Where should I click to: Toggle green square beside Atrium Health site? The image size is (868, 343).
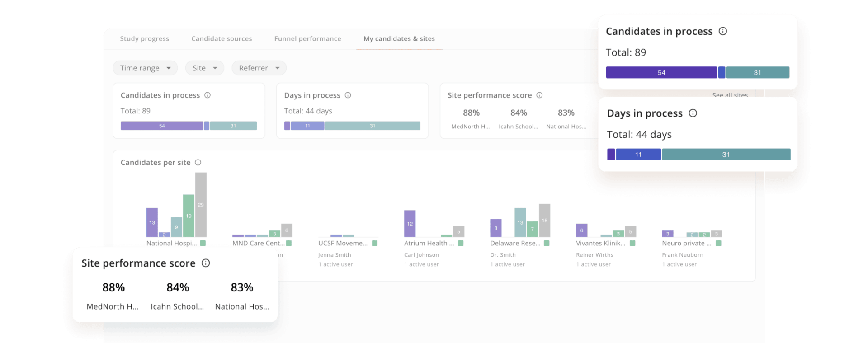[x=461, y=243]
